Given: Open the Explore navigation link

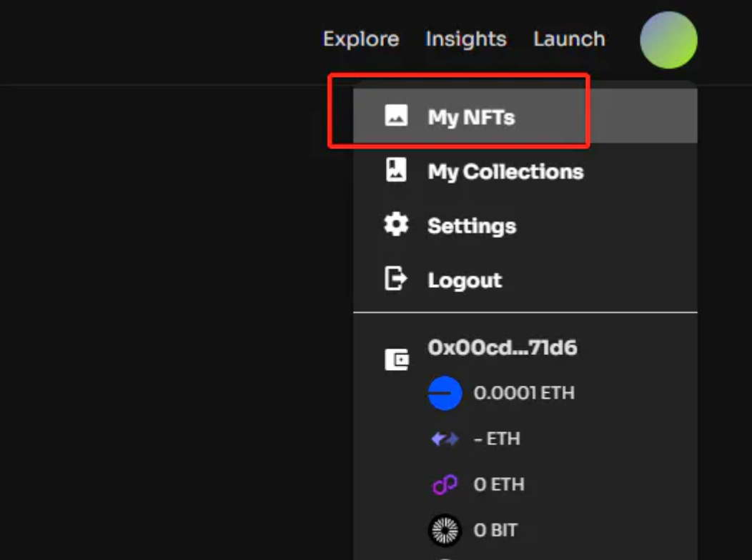Looking at the screenshot, I should point(361,39).
